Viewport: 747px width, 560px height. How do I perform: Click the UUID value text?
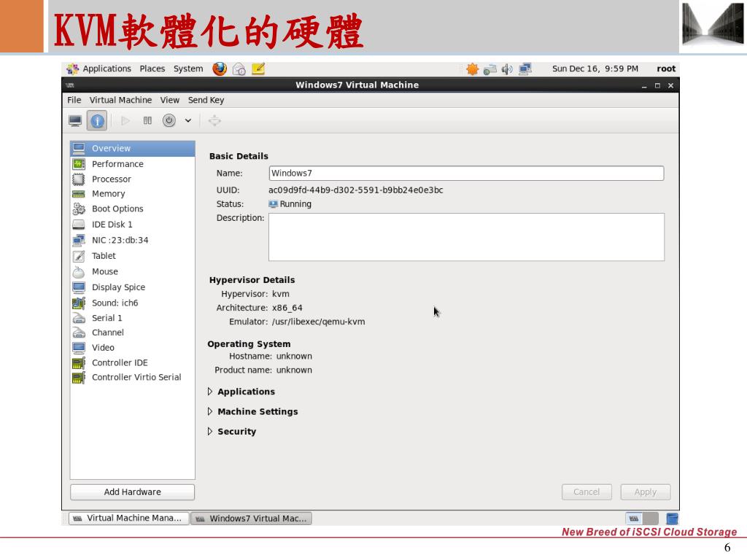coord(355,190)
